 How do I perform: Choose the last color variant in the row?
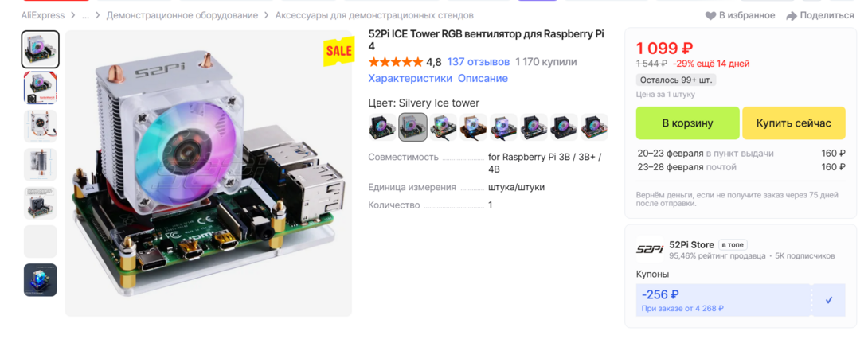coord(595,127)
